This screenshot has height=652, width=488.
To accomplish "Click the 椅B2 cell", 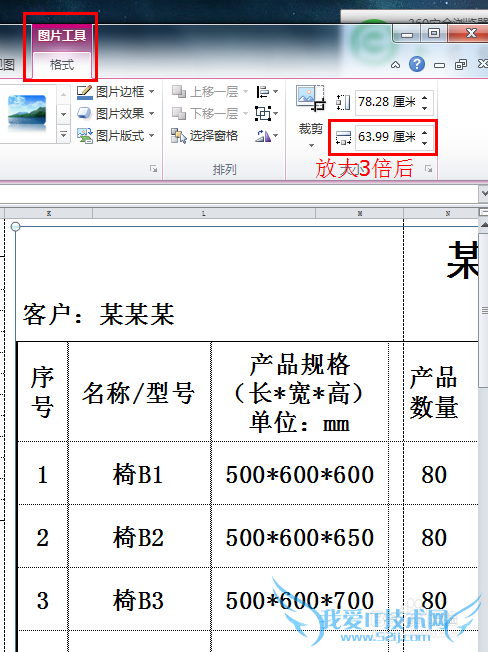I will click(x=139, y=537).
